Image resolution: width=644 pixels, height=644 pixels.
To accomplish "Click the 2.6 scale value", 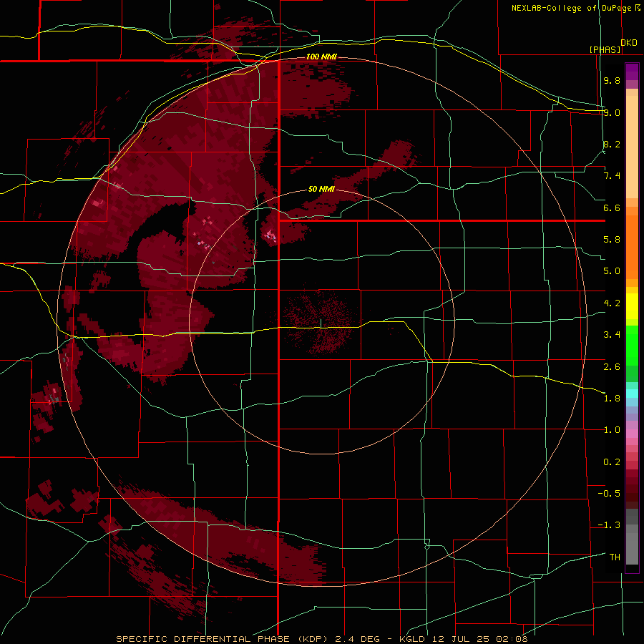I will pyautogui.click(x=612, y=366).
